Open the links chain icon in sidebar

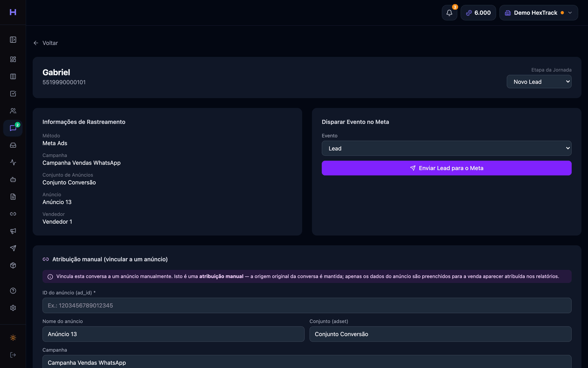[x=13, y=214]
